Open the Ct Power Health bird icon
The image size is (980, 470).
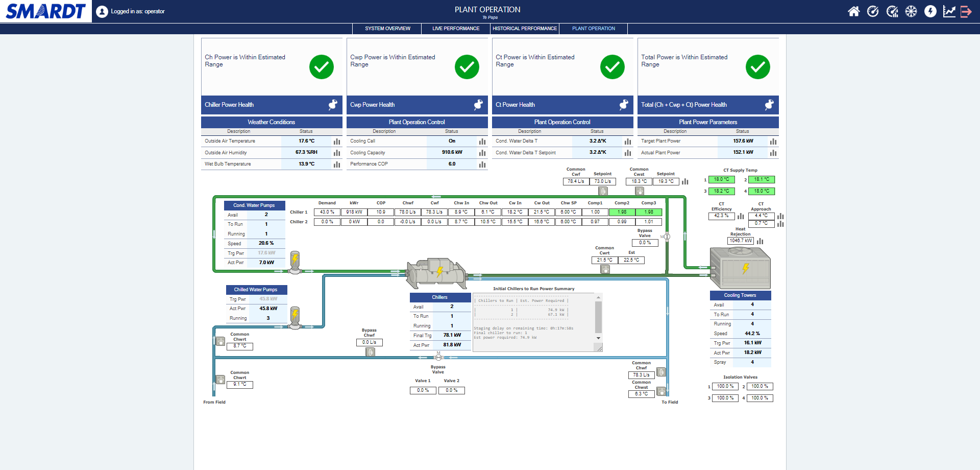point(624,105)
